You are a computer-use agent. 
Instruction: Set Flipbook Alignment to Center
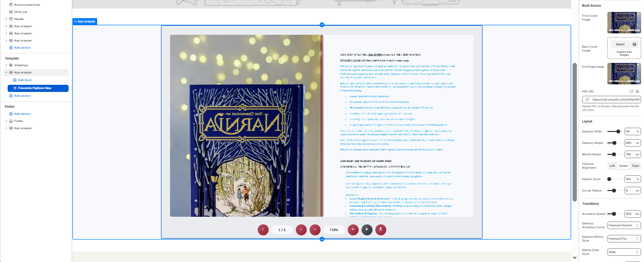point(624,166)
